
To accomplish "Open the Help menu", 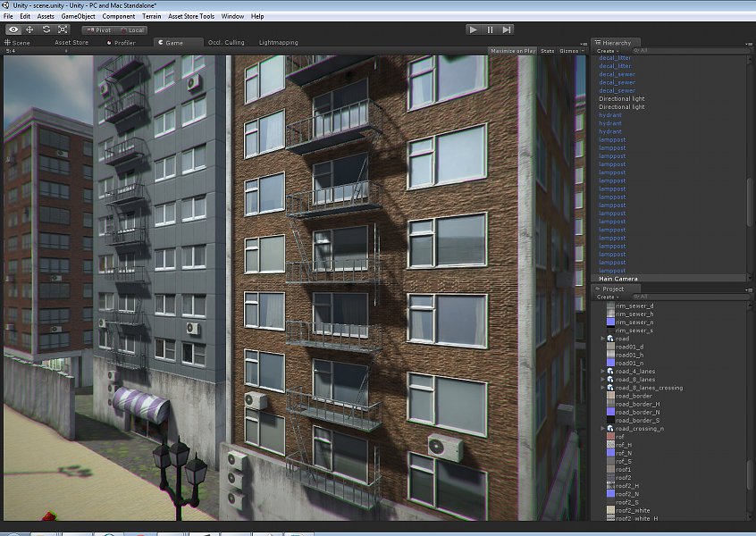I will 257,16.
